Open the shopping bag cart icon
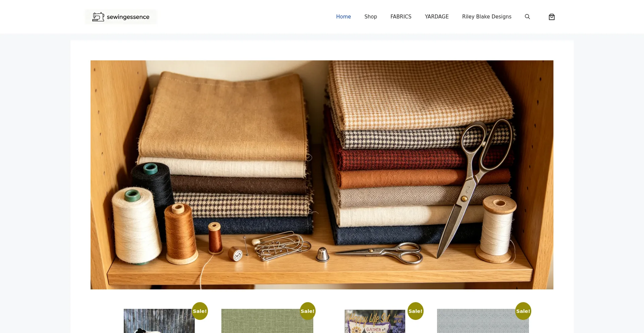644x333 pixels. coord(551,17)
